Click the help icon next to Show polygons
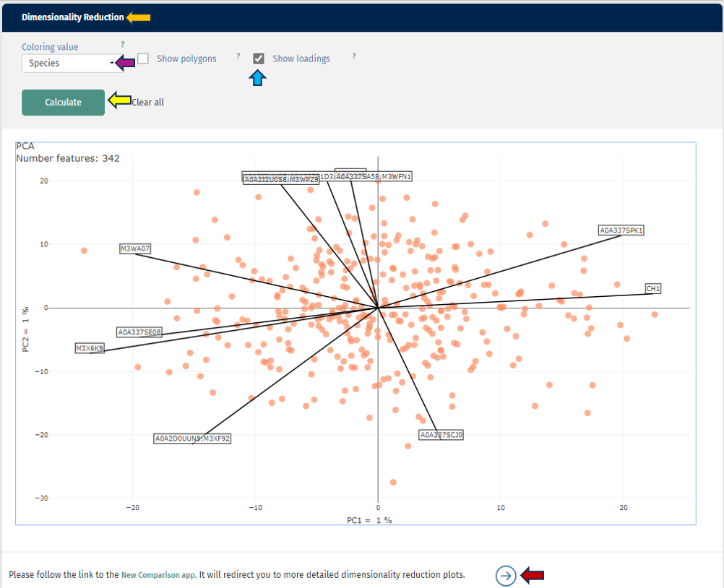 238,57
